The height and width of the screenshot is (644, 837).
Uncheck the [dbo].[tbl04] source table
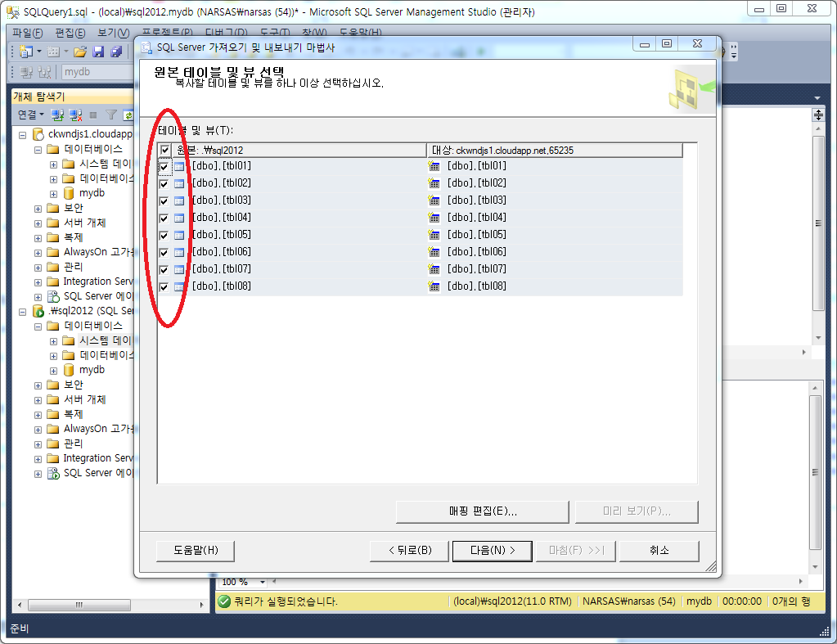[x=164, y=218]
